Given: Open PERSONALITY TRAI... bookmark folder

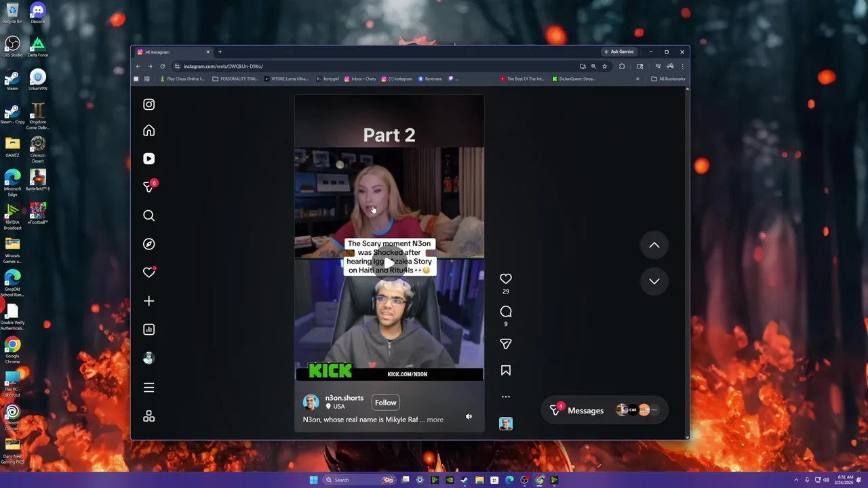Looking at the screenshot, I should pos(235,79).
